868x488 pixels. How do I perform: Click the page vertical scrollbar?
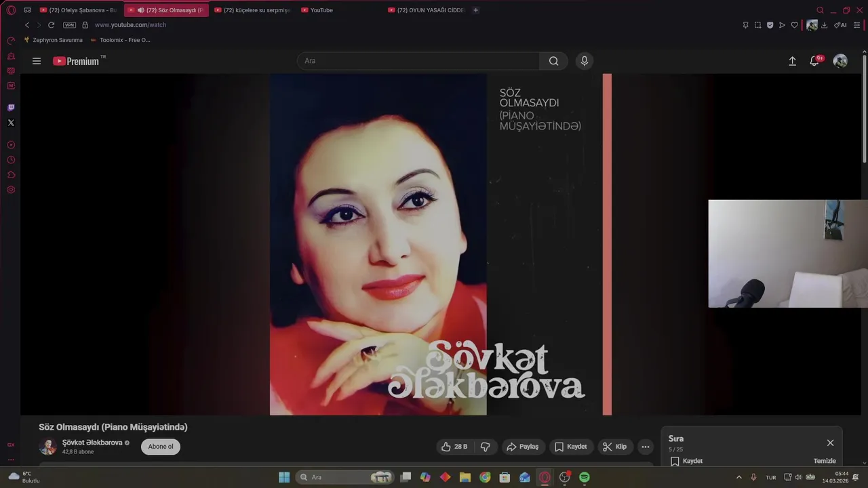864,108
